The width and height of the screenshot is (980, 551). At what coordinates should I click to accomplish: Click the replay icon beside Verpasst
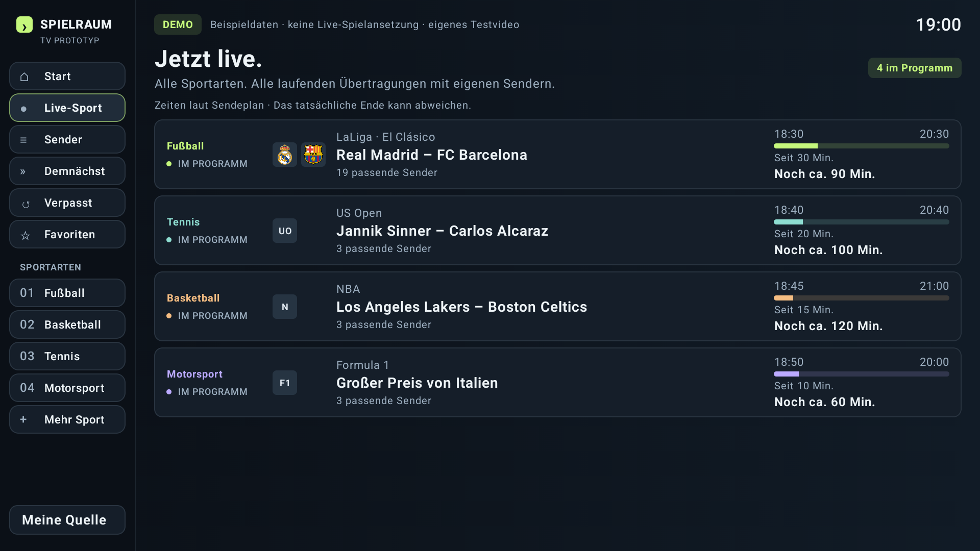click(26, 204)
